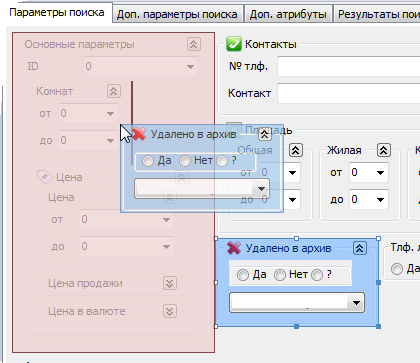Select Нет radio in selected Удалено в архив

[x=280, y=275]
